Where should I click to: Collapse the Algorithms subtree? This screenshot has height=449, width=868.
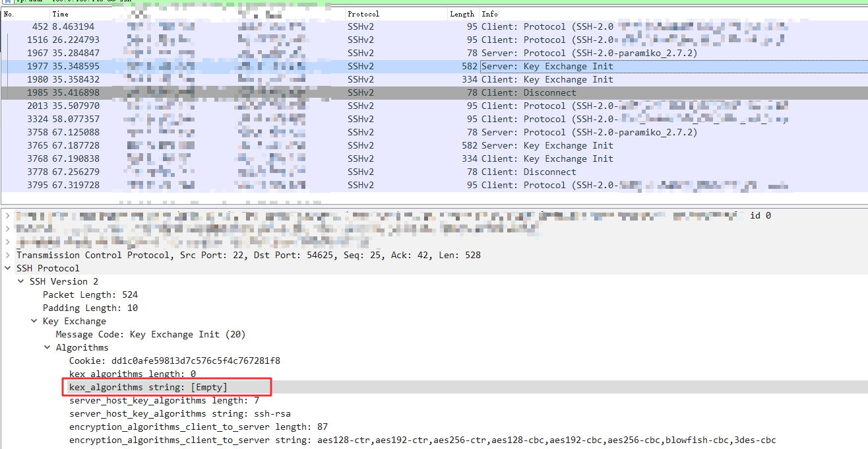tap(47, 347)
